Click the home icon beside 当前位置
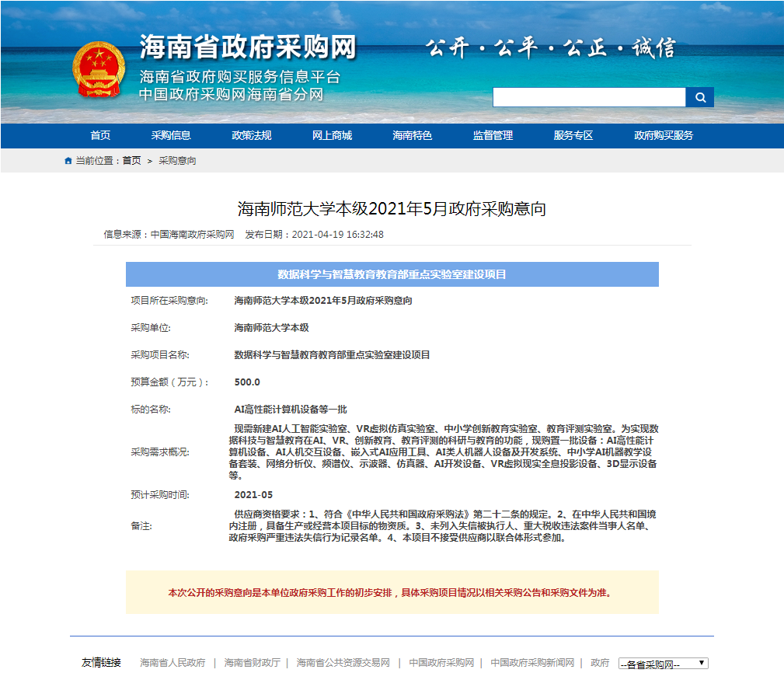The height and width of the screenshot is (687, 784). (68, 161)
